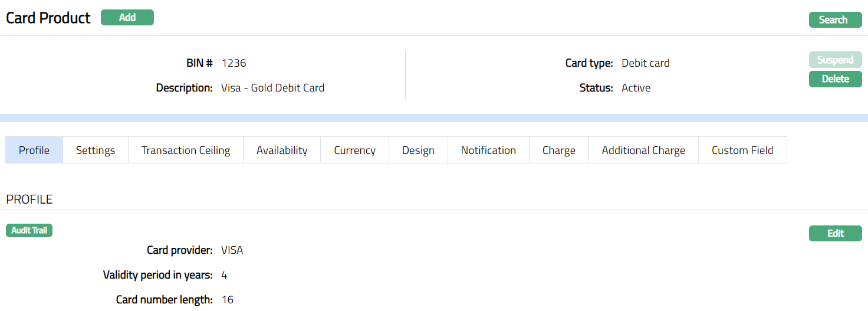Select the Profile tab
The height and width of the screenshot is (311, 868).
(34, 150)
